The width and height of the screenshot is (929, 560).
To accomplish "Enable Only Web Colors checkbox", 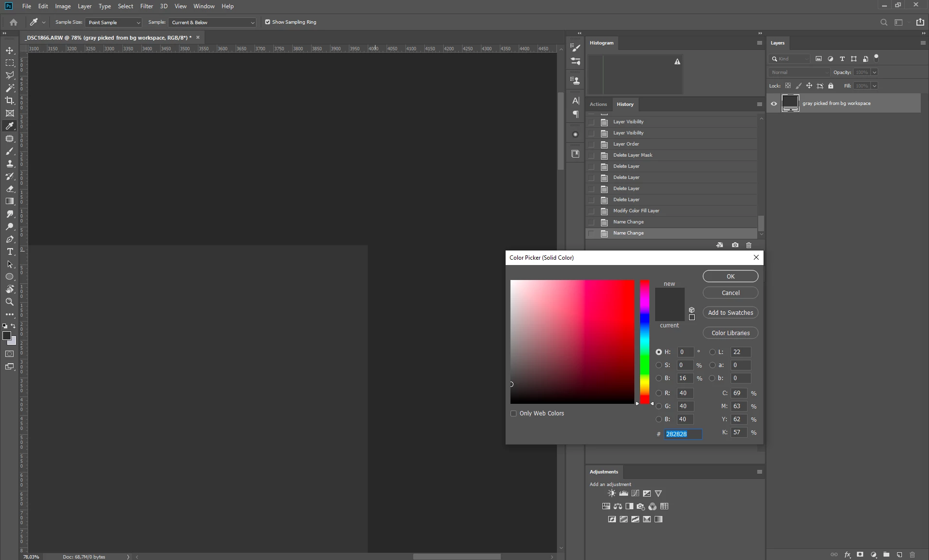I will coord(513,413).
